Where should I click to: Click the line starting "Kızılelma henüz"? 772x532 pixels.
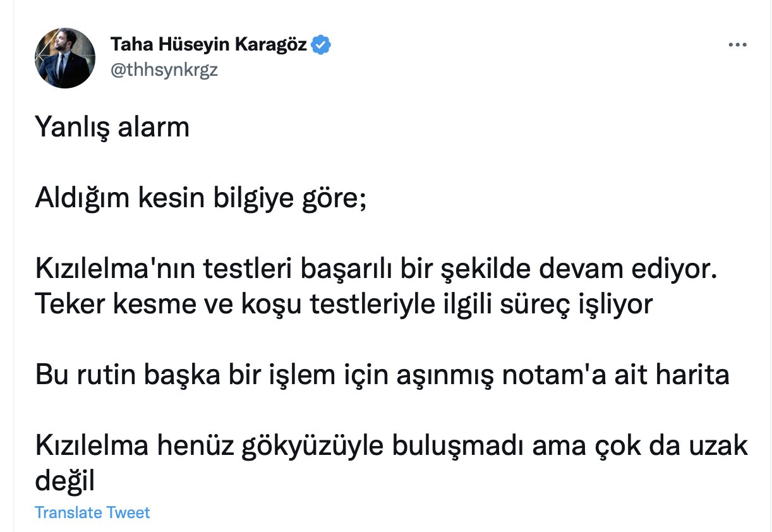tap(391, 447)
